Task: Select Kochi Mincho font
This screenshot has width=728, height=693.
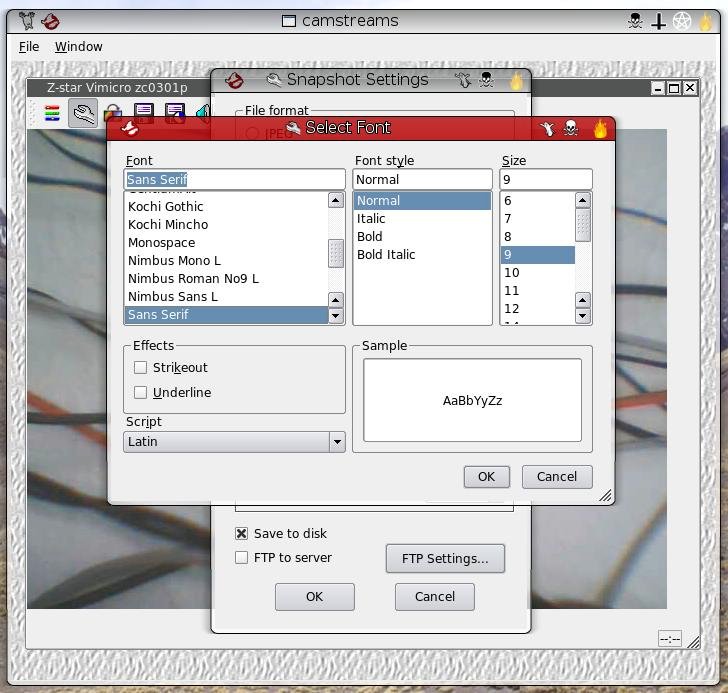Action: pyautogui.click(x=226, y=225)
